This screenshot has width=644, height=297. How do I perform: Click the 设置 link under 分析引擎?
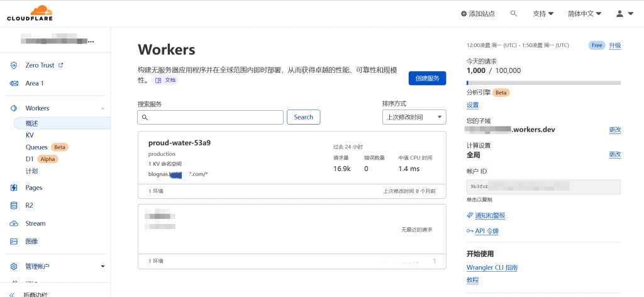click(x=473, y=105)
